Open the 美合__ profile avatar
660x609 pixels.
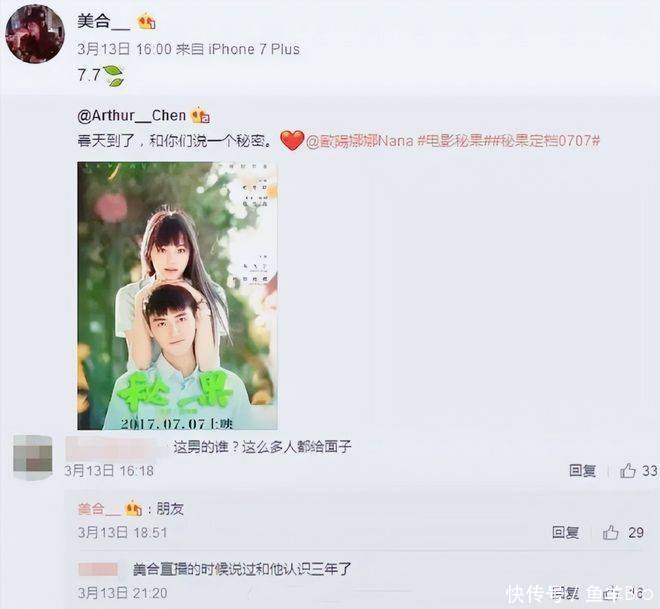[35, 34]
